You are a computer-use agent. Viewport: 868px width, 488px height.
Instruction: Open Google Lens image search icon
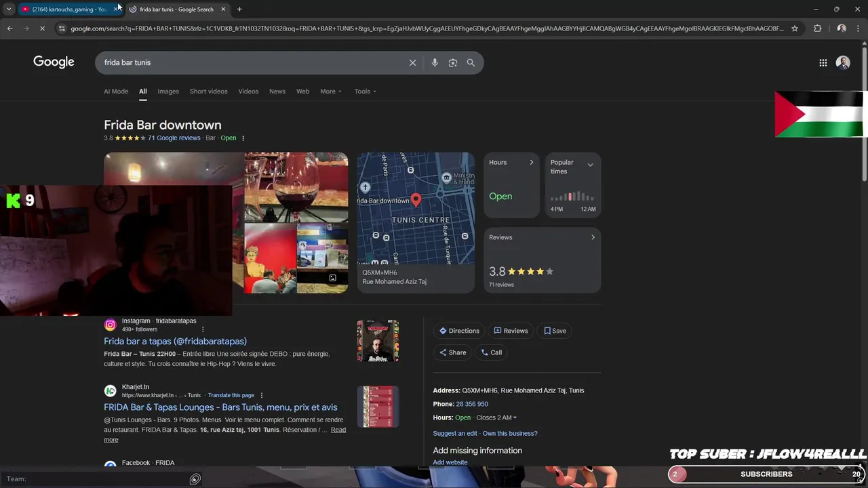[453, 62]
